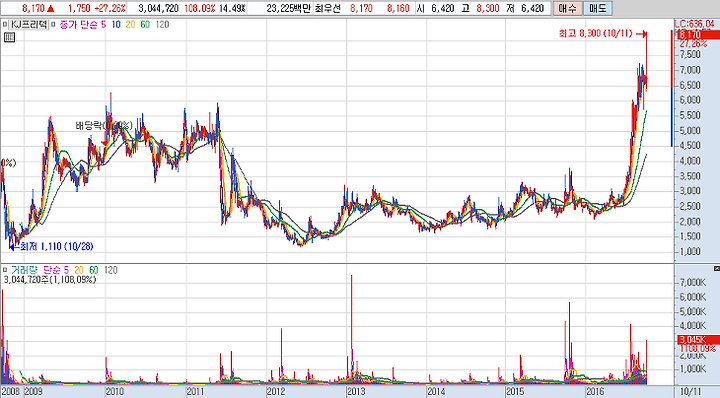The image size is (720, 398).
Task: Click the 매도 sell button
Action: pyautogui.click(x=597, y=8)
